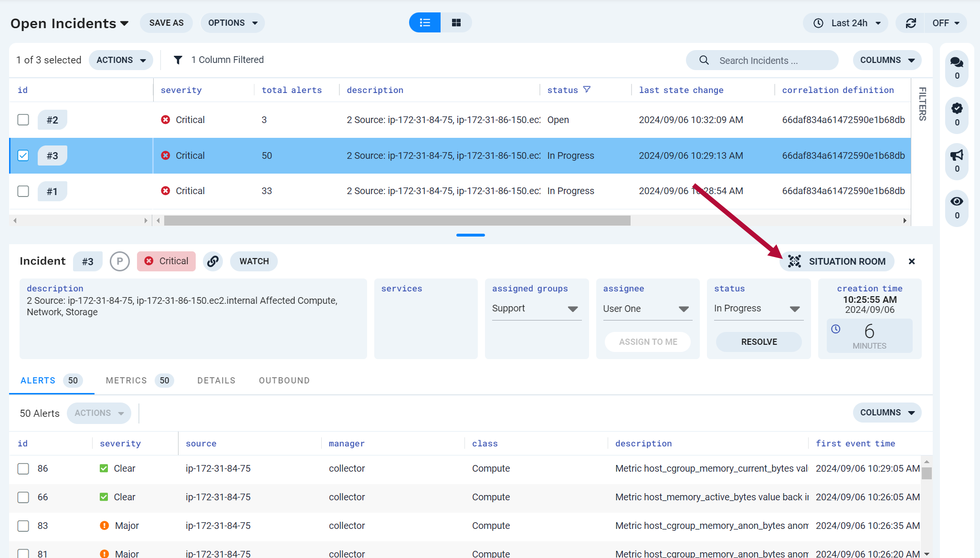Screen dimensions: 980x558
Task: Open the assigned groups Support dropdown
Action: tap(537, 309)
